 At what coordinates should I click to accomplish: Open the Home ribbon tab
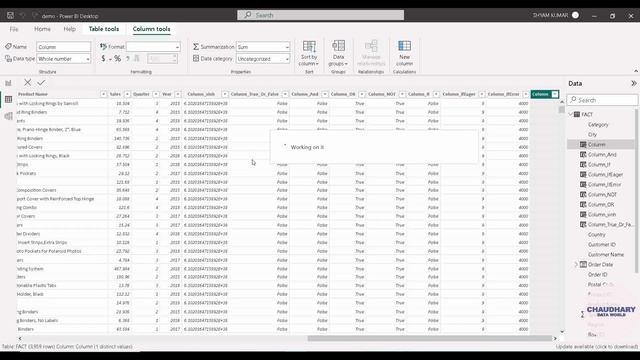point(42,29)
